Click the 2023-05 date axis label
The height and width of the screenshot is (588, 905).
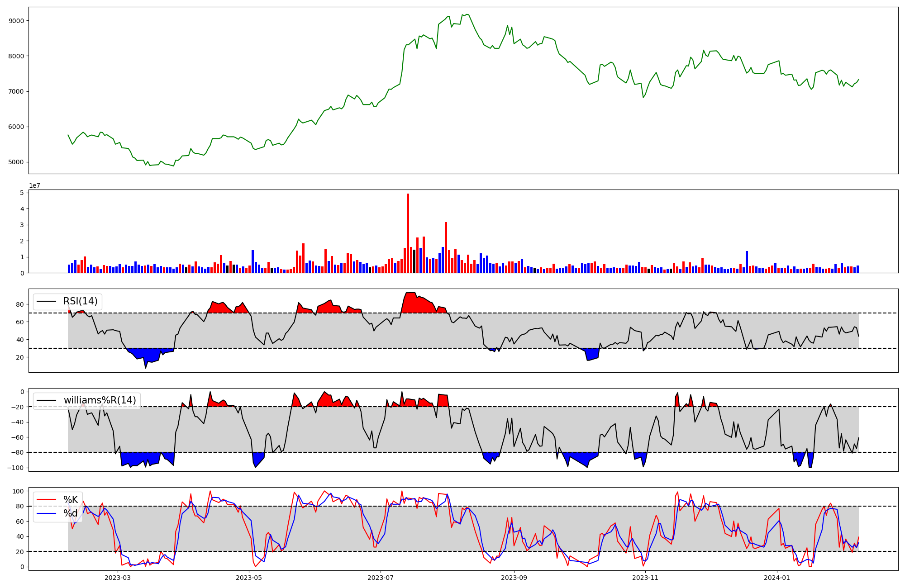click(x=249, y=578)
